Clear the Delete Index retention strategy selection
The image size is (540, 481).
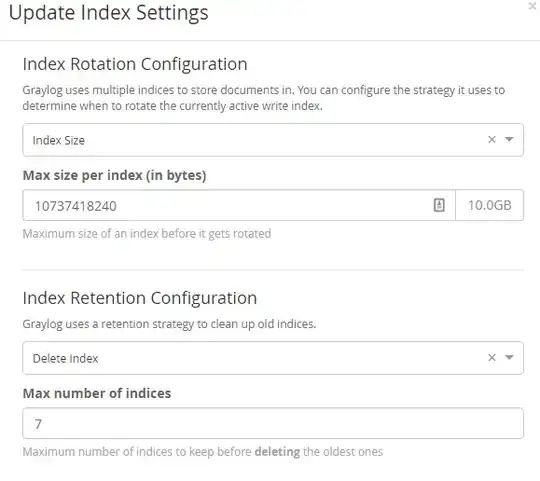coord(492,357)
